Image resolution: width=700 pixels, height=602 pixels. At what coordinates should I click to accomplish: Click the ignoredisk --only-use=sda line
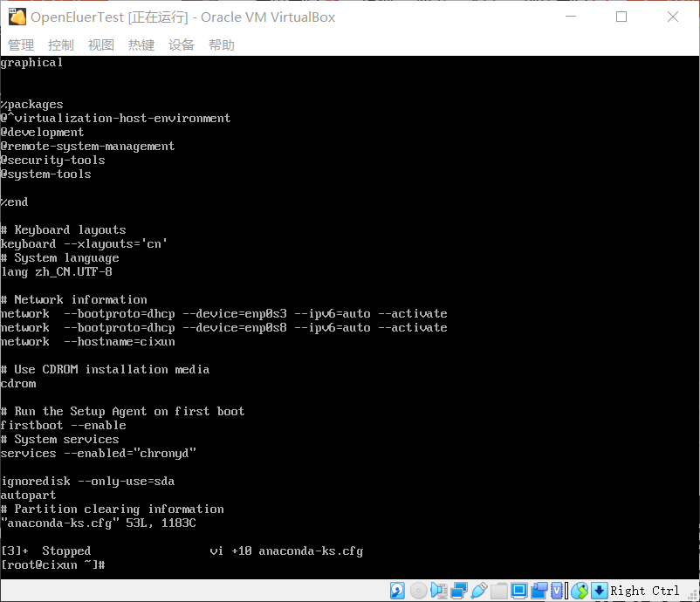point(87,482)
